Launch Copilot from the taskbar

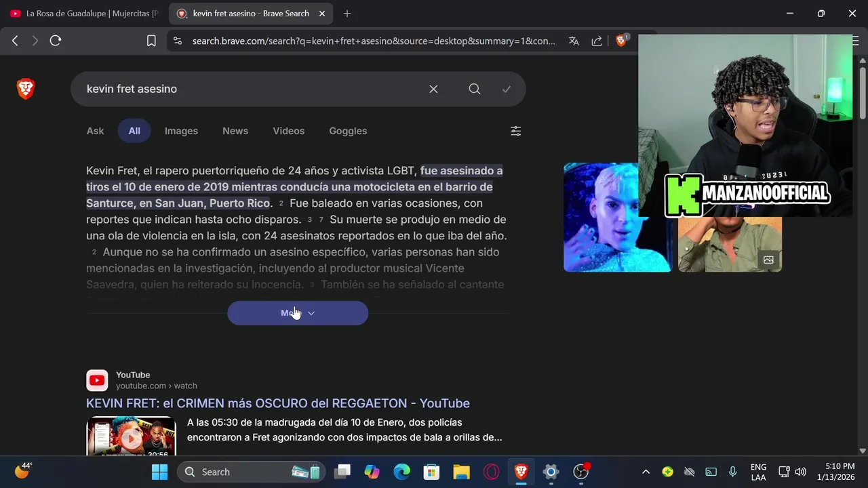pyautogui.click(x=372, y=472)
